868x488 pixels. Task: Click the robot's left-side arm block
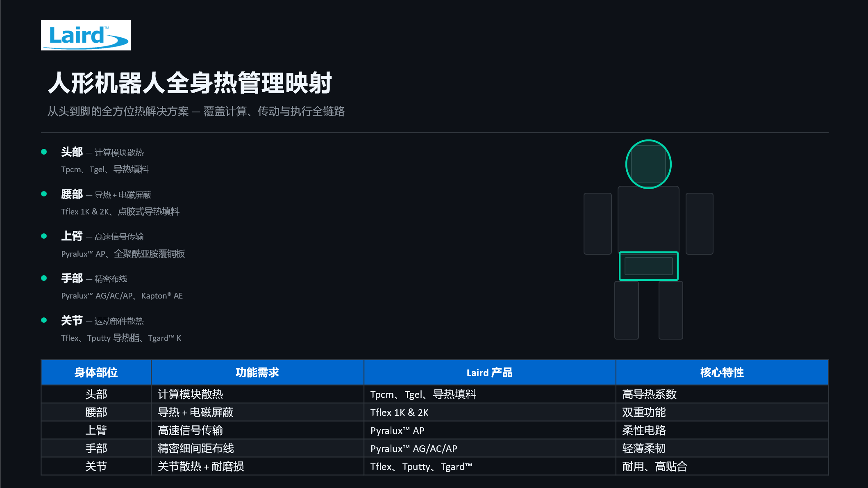point(598,224)
